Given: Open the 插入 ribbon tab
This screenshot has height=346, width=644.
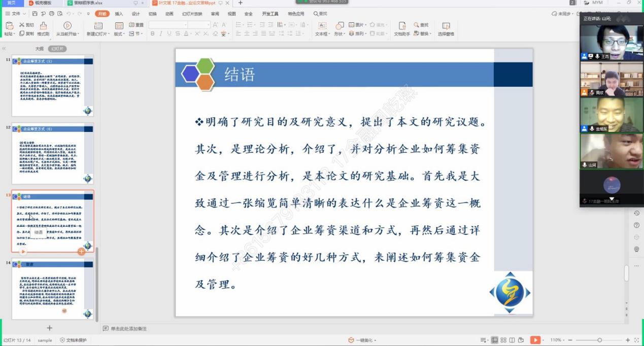Looking at the screenshot, I should pyautogui.click(x=119, y=14).
